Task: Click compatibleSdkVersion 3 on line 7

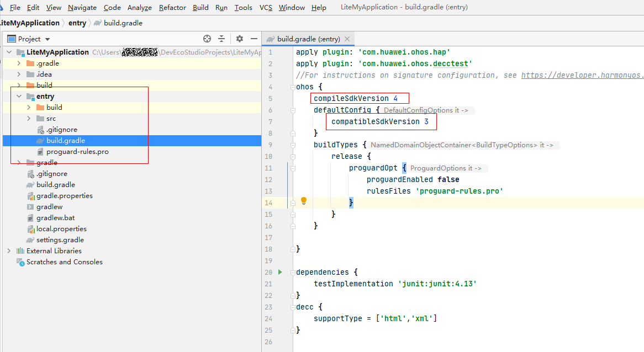Action: click(x=380, y=121)
